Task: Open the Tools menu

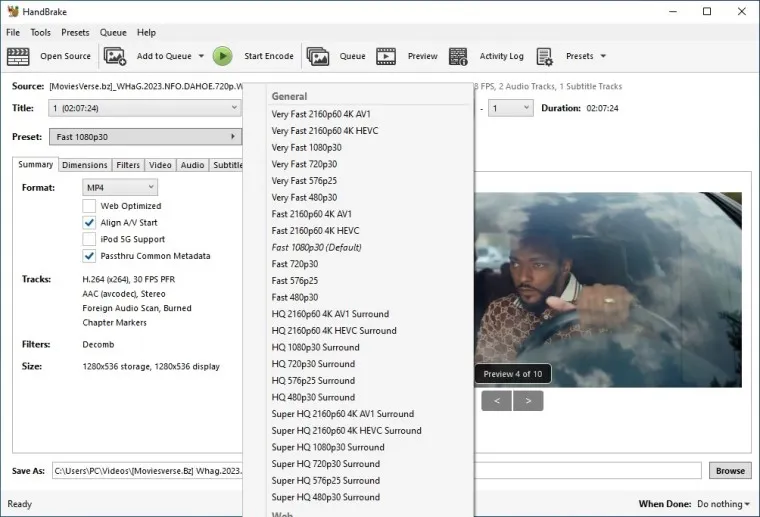Action: 40,32
